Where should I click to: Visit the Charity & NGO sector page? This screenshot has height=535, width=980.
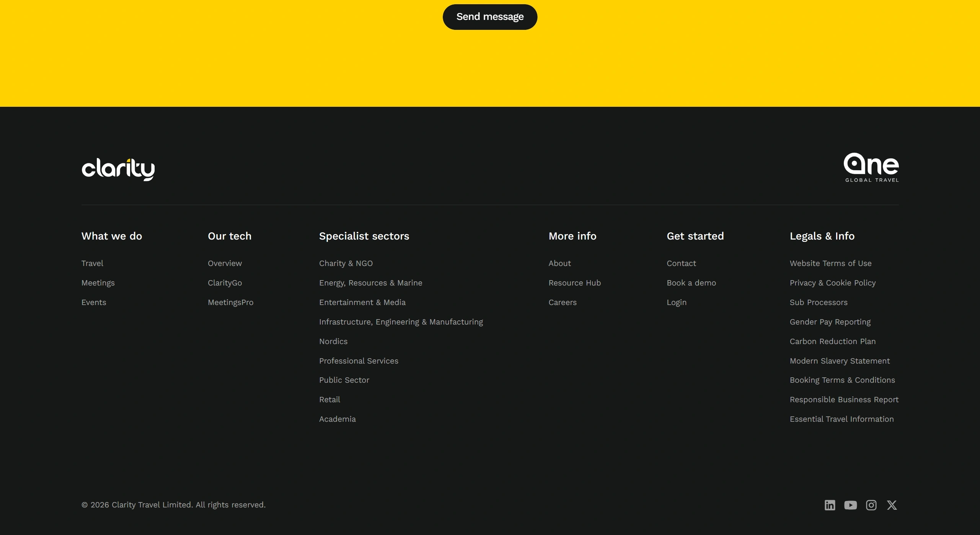tap(346, 263)
